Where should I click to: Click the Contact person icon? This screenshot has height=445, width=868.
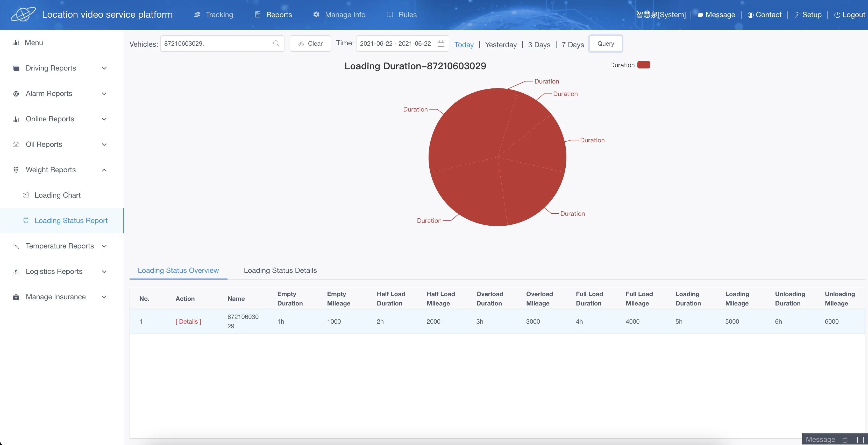click(751, 15)
